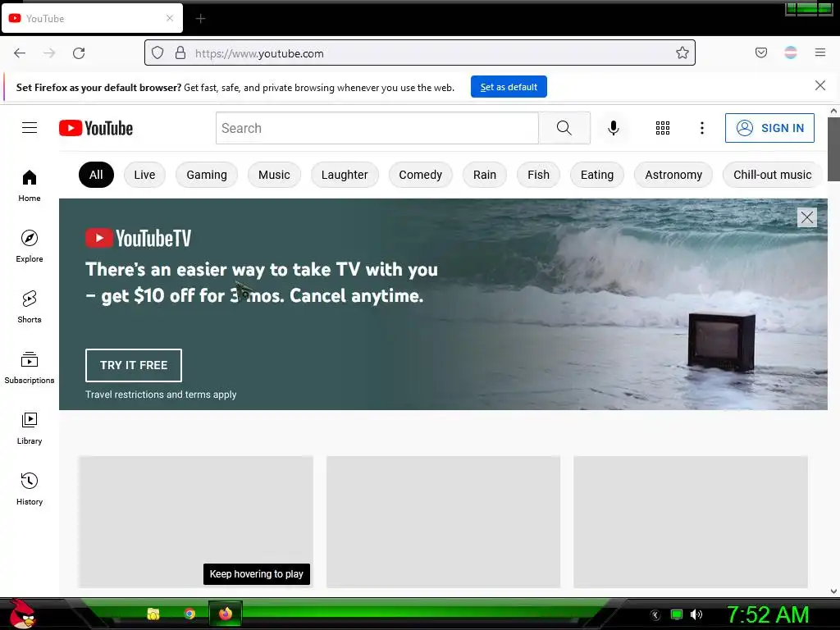Viewport: 840px width, 630px height.
Task: Click the scrollbar up arrow
Action: [833, 111]
